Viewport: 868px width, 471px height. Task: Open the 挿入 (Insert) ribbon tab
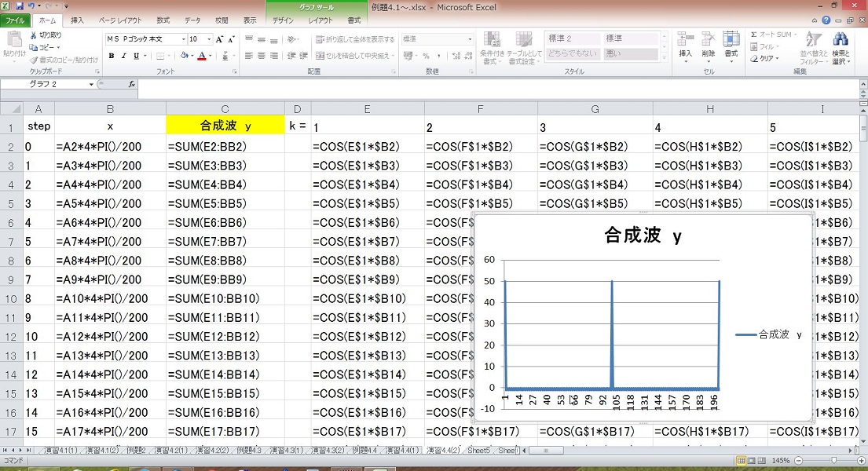coord(77,20)
